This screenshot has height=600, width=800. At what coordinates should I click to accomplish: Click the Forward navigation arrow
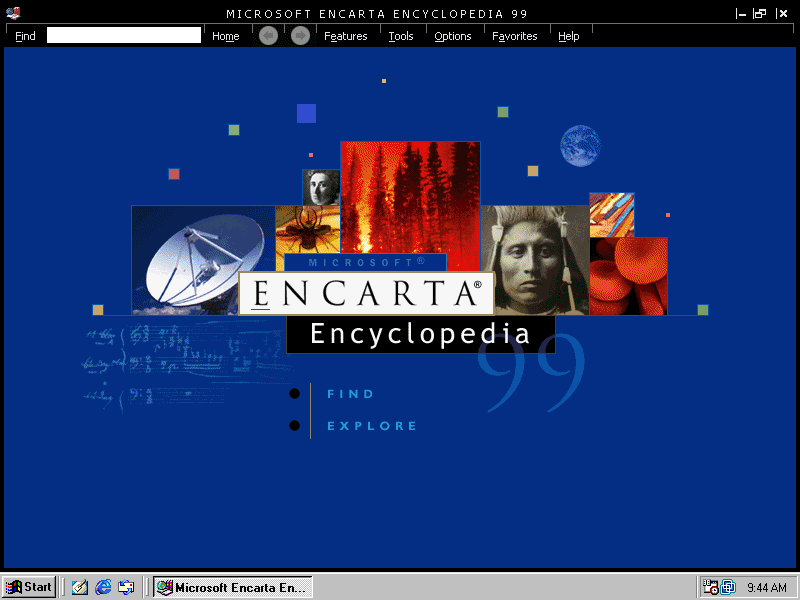coord(300,35)
